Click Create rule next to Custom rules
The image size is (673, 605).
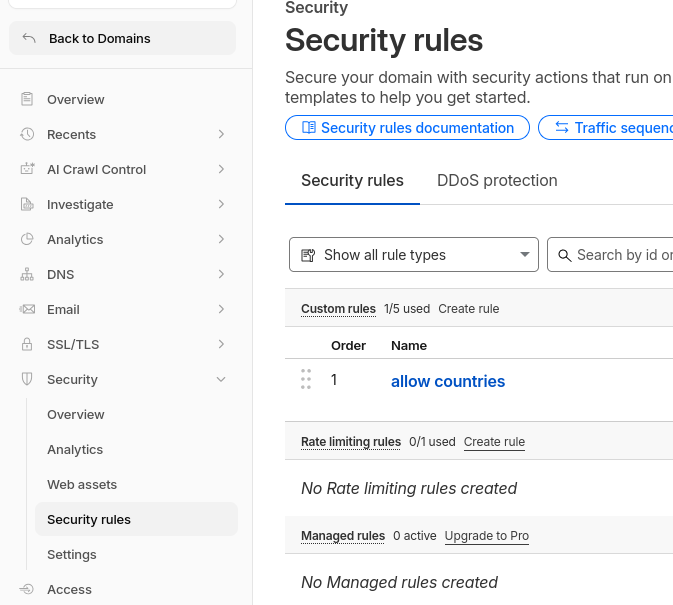pyautogui.click(x=469, y=309)
